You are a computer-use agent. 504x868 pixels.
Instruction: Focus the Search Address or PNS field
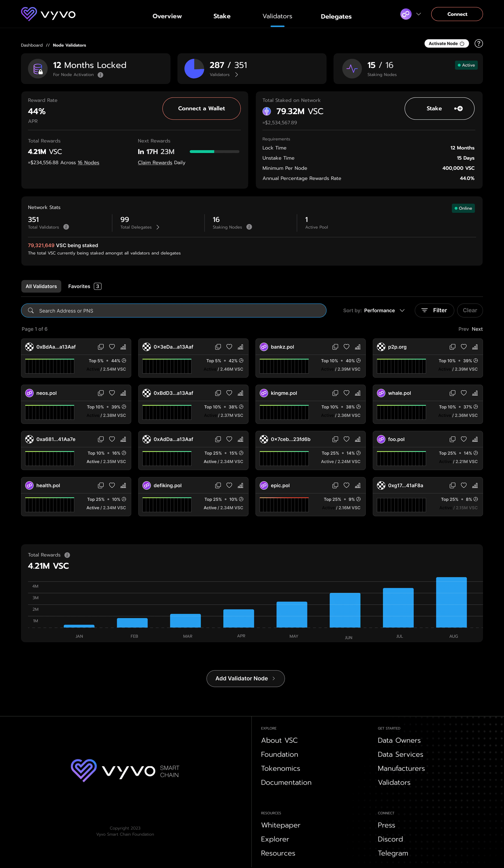[x=174, y=310]
